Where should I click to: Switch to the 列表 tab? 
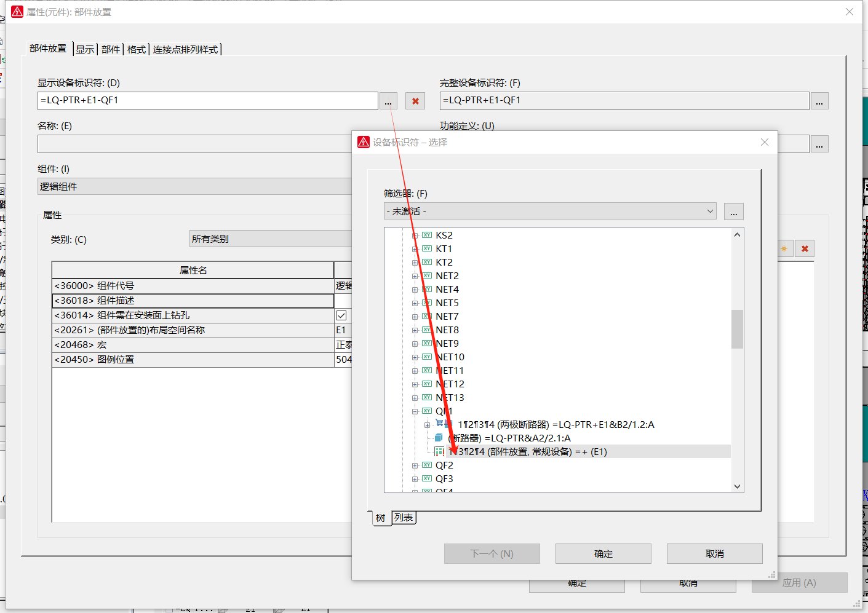(404, 518)
